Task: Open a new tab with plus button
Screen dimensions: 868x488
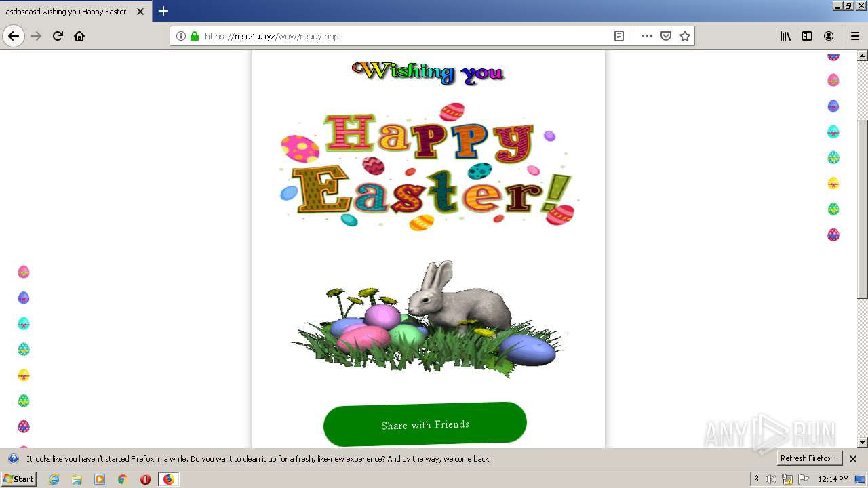Action: click(163, 11)
